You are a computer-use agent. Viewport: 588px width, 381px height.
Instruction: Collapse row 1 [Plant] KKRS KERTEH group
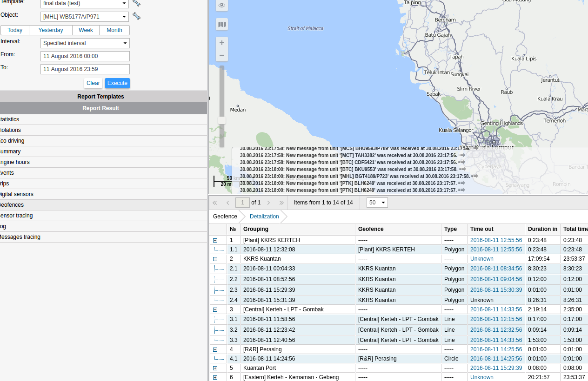tap(215, 240)
